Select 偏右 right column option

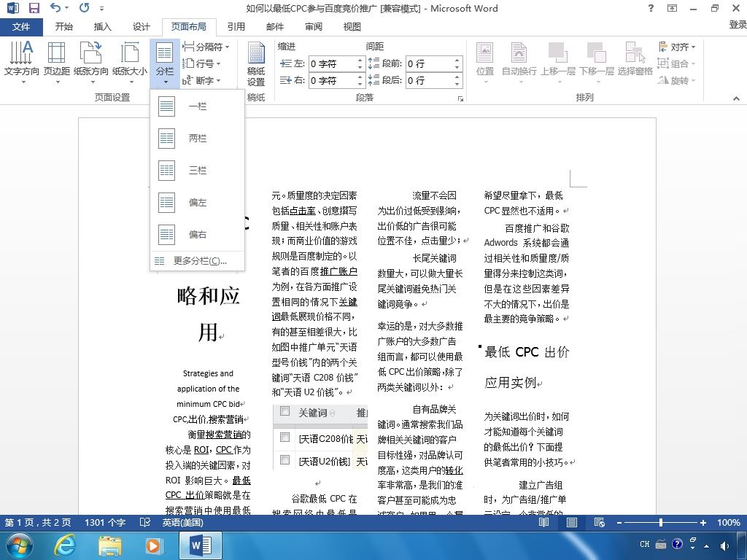pyautogui.click(x=198, y=234)
